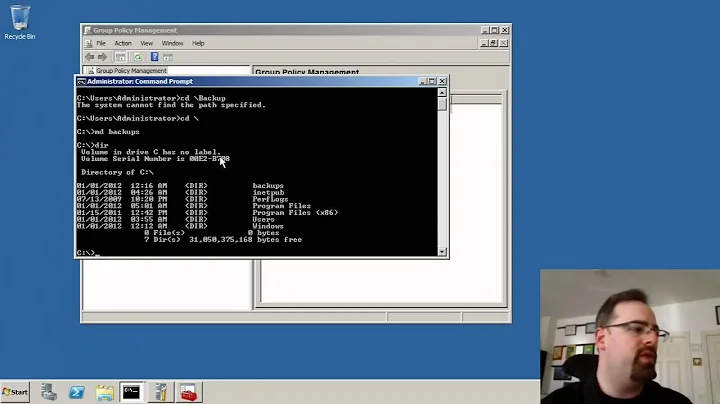
Task: Click the Command Prompt vertical scrollbar thumb
Action: tap(442, 104)
